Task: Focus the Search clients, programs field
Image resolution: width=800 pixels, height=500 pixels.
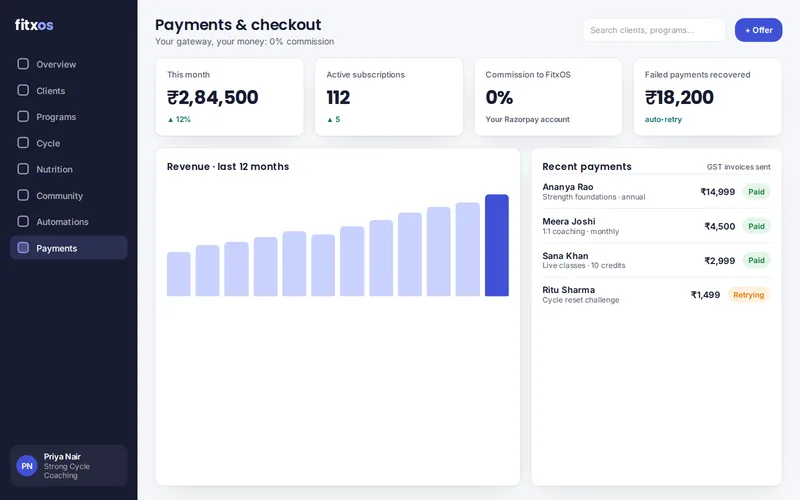Action: (x=654, y=30)
